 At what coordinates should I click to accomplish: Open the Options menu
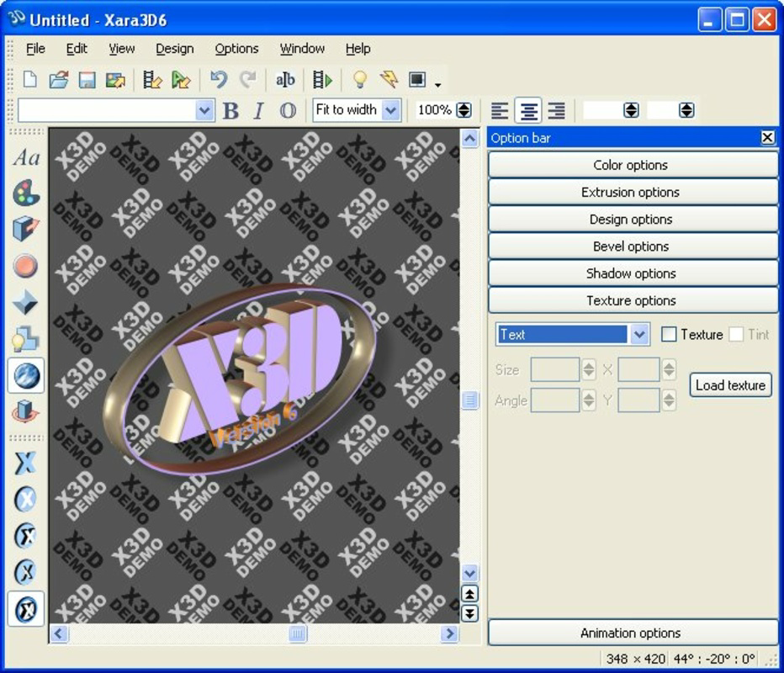point(236,49)
